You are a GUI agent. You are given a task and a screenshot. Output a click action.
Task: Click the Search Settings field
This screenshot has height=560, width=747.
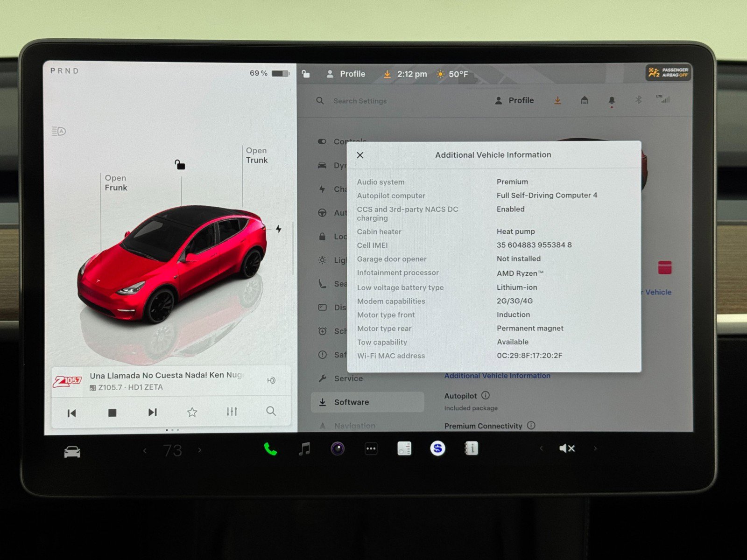pos(359,101)
